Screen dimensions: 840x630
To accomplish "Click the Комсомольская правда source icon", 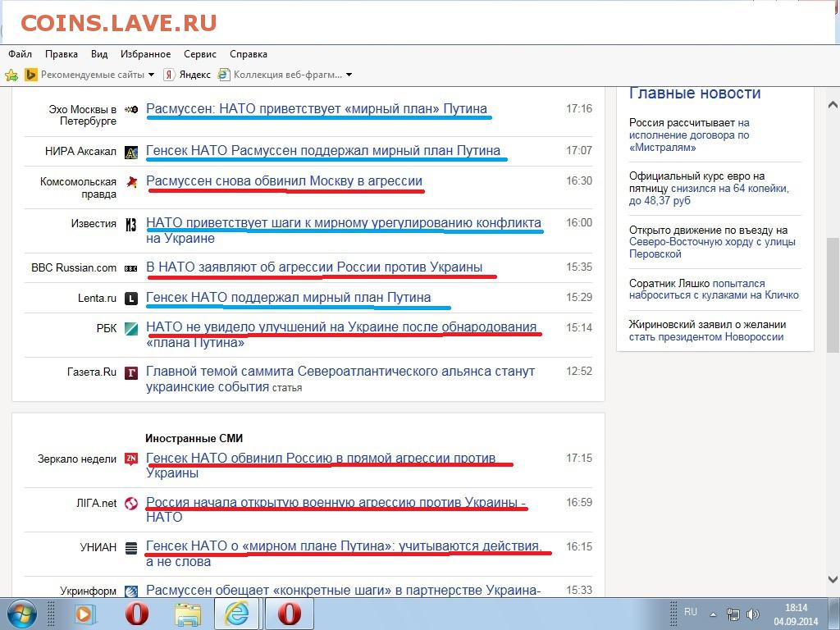I will click(131, 182).
